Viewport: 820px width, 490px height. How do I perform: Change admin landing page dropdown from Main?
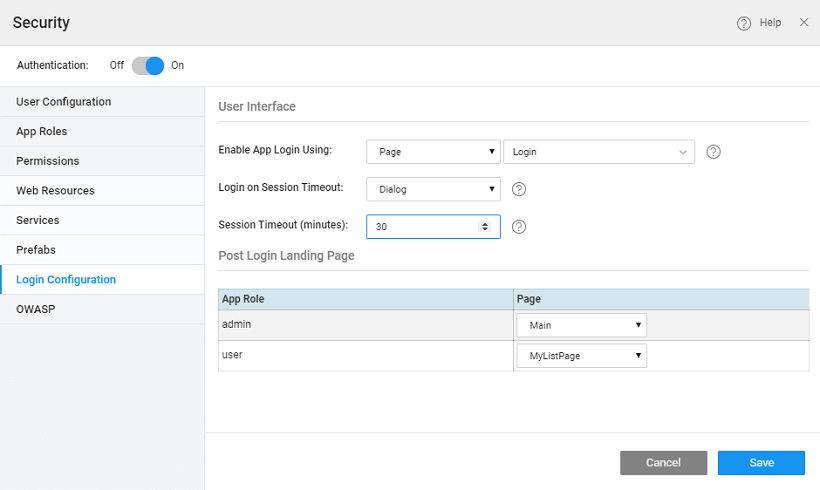pyautogui.click(x=581, y=325)
